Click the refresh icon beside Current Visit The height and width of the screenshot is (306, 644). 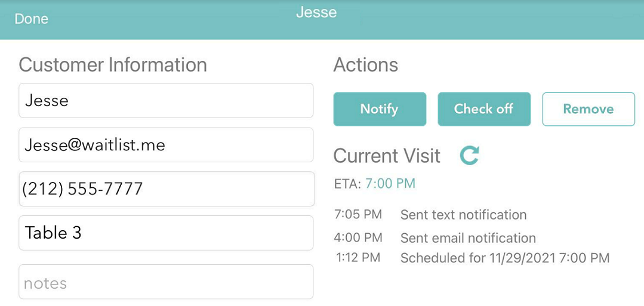(x=470, y=156)
